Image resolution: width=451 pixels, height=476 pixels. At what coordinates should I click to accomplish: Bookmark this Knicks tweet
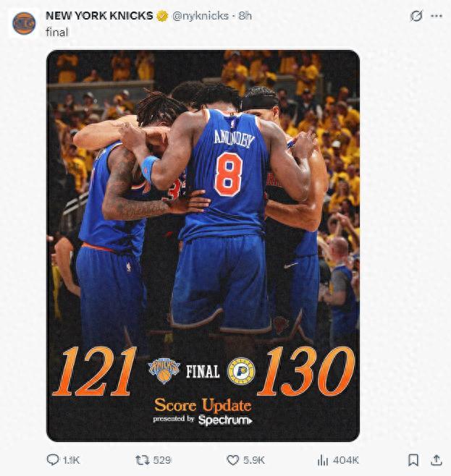(x=413, y=459)
